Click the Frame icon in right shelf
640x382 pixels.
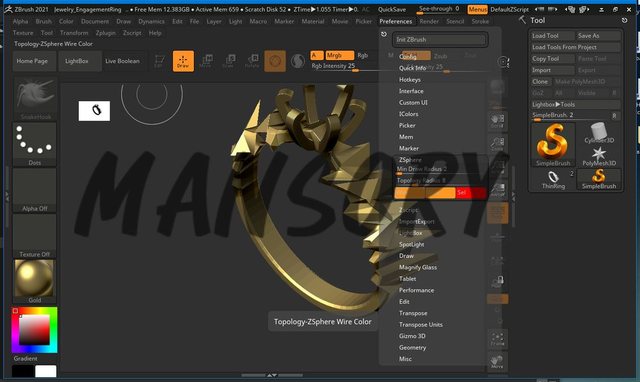pos(498,339)
